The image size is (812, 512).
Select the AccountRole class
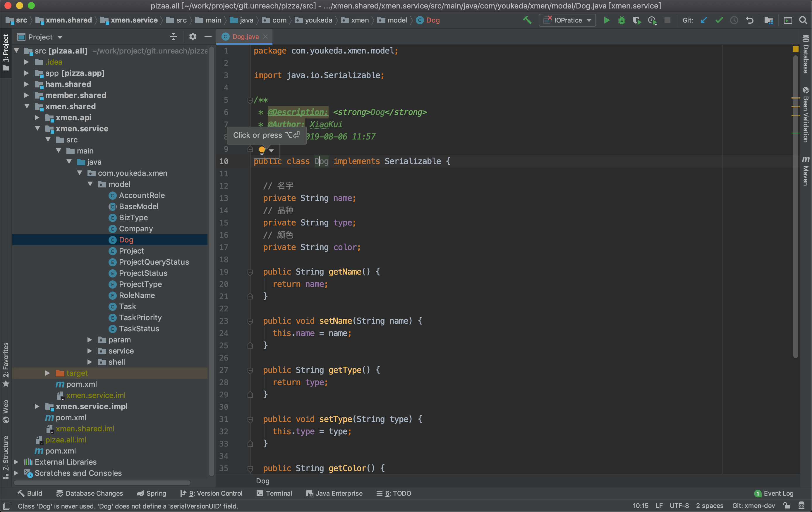coord(142,196)
